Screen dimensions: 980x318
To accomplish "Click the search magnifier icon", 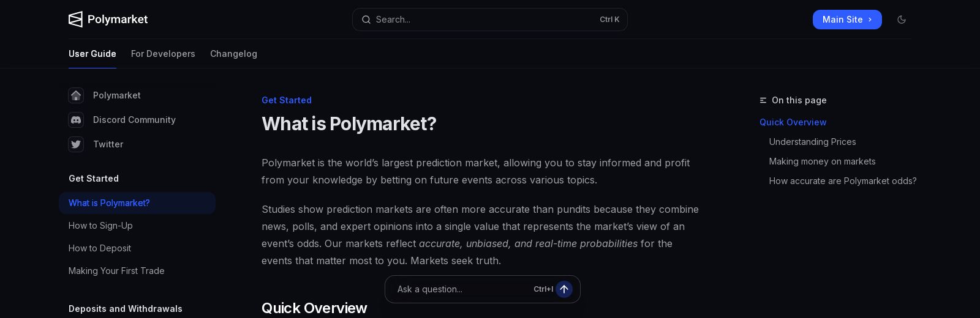I will coord(366,20).
